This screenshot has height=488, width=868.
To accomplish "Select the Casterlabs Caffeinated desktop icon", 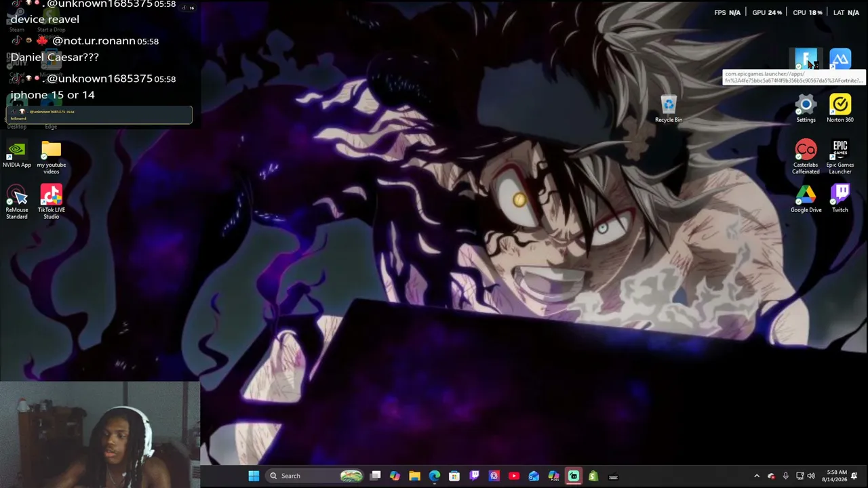I will [x=806, y=157].
